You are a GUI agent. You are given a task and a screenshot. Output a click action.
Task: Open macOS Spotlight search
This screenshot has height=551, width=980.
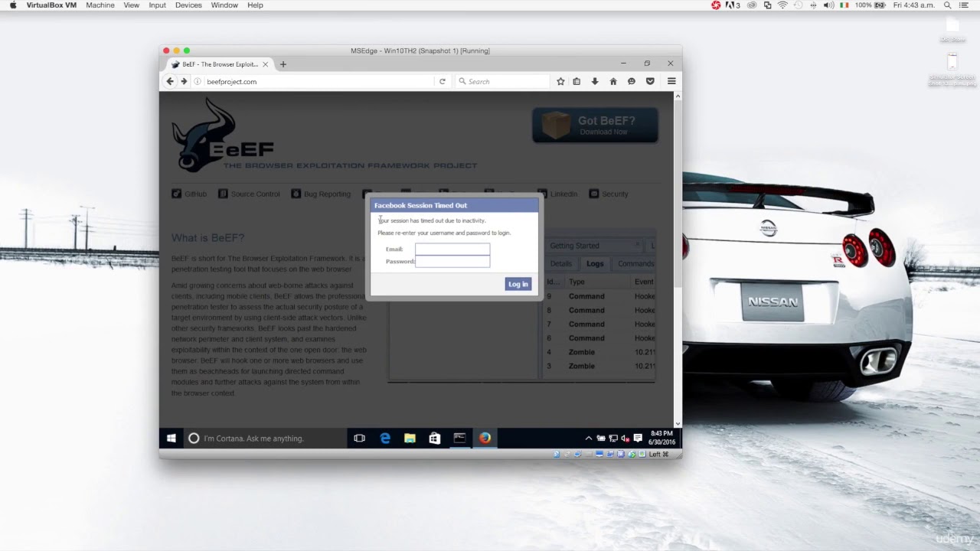946,5
